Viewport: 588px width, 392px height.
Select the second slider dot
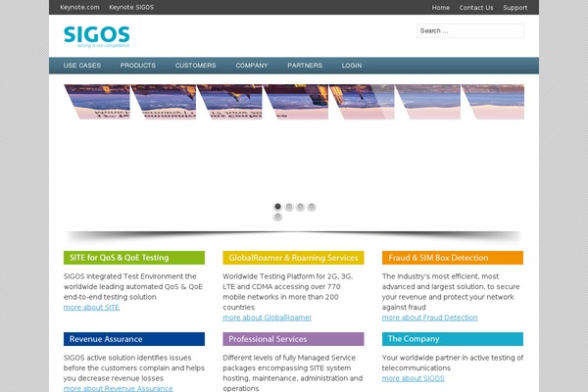(x=289, y=207)
